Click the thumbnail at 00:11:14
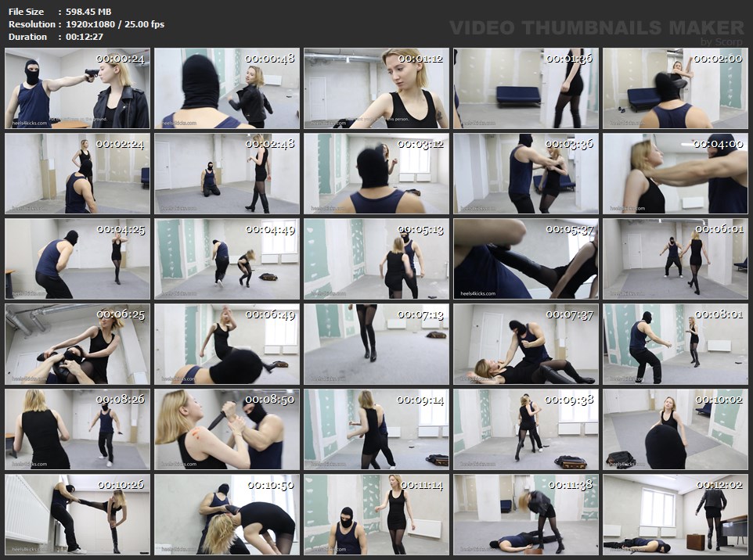753x560 pixels. (376, 514)
